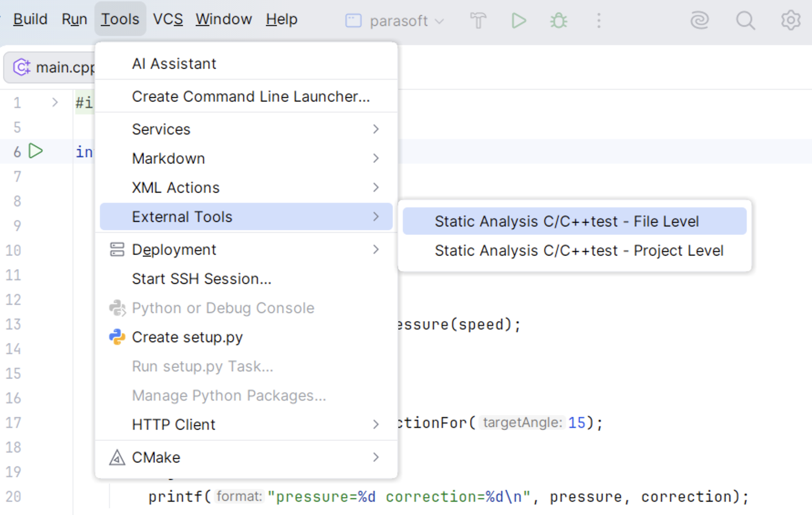Select Create setup.py menu entry
This screenshot has width=812, height=515.
[246, 337]
